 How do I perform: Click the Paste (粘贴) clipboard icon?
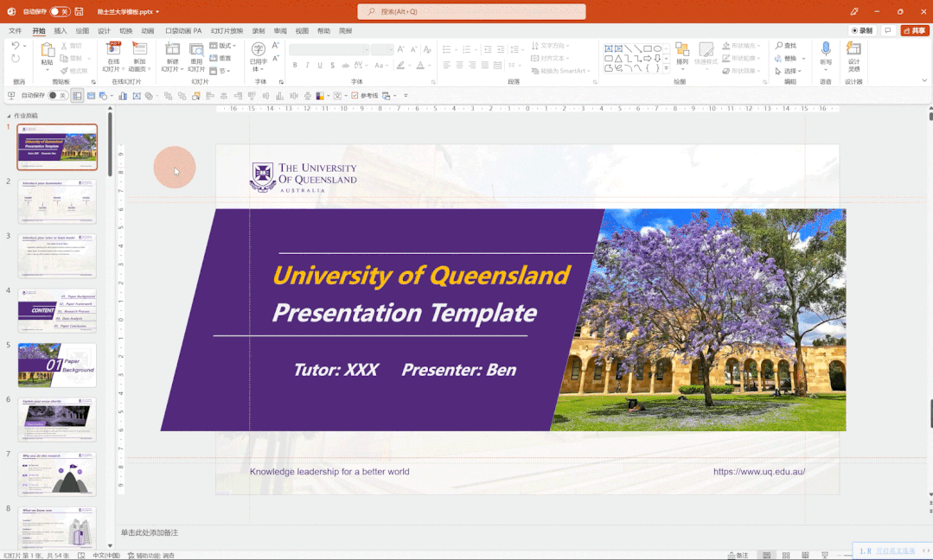[47, 50]
